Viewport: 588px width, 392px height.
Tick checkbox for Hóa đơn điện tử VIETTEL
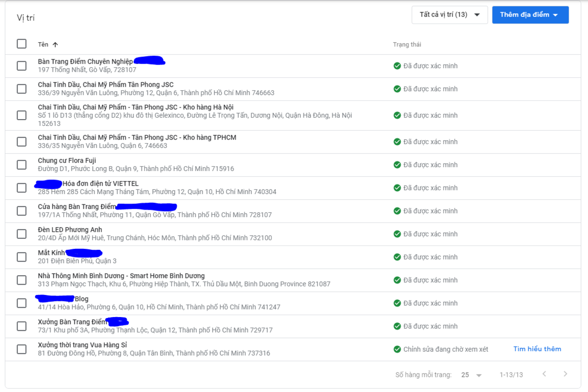pyautogui.click(x=22, y=188)
